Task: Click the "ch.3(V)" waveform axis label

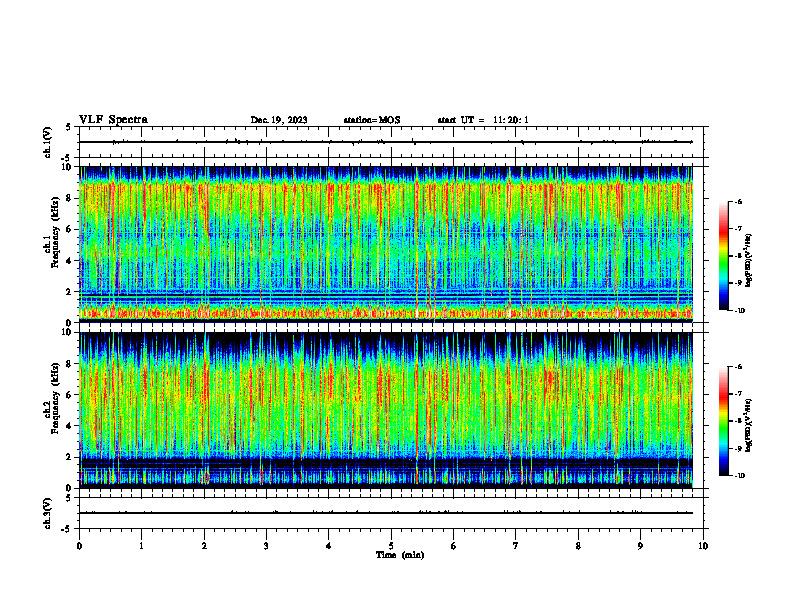Action: pyautogui.click(x=47, y=514)
